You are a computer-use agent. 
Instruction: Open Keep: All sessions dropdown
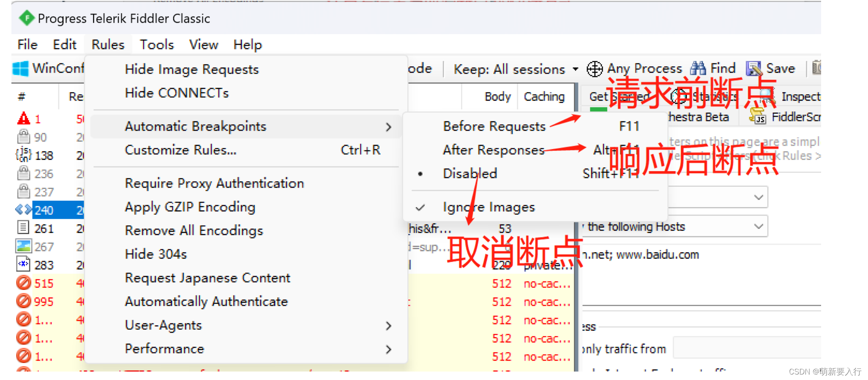click(516, 69)
